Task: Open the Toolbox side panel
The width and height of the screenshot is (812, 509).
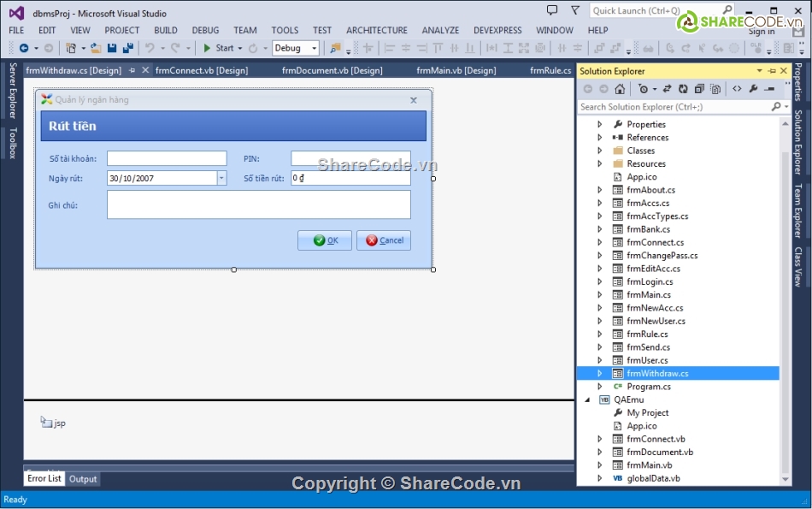Action: (x=13, y=143)
